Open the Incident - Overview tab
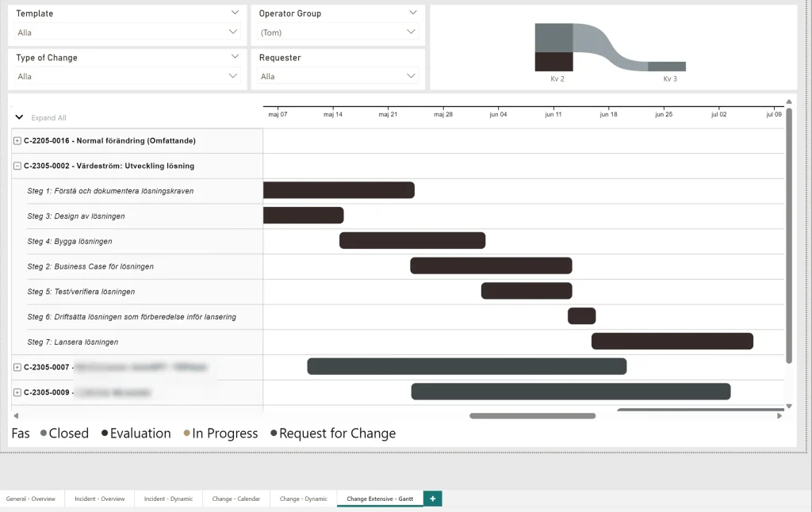The image size is (812, 512). click(100, 499)
